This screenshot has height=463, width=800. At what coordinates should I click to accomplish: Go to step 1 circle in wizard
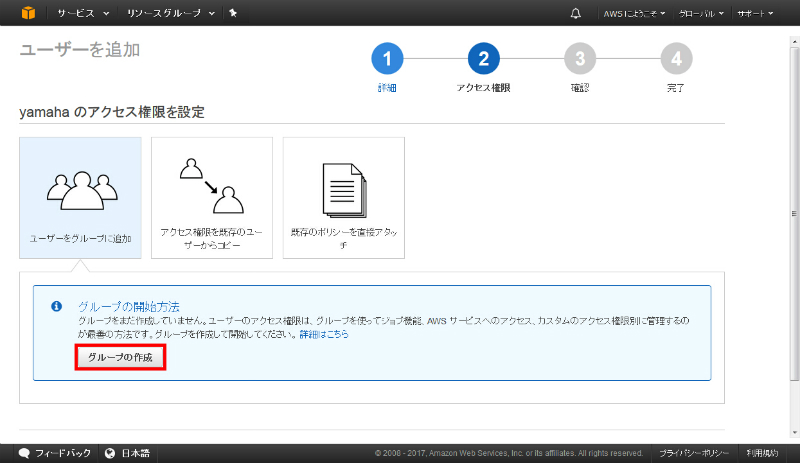pyautogui.click(x=387, y=59)
